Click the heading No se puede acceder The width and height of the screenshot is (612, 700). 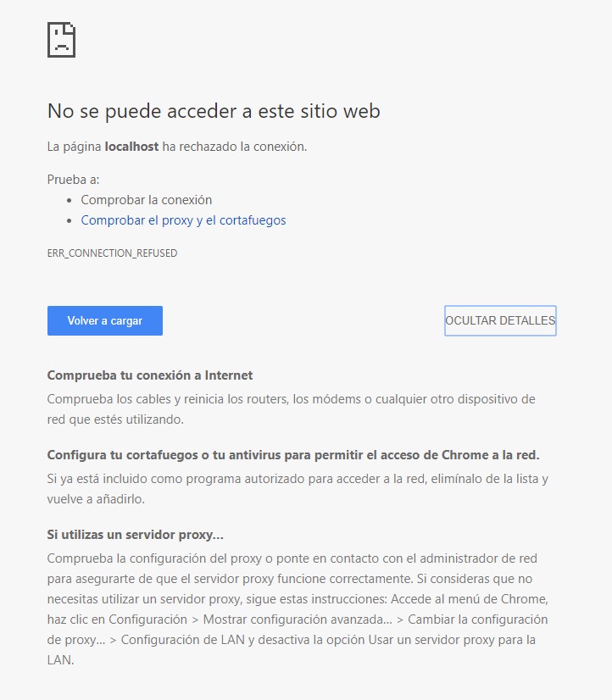pos(214,111)
